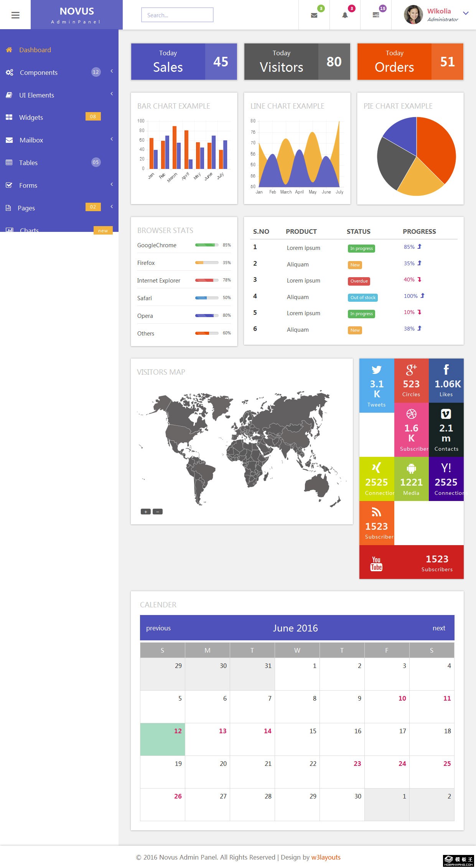Expand the Mailbox sidebar menu
Viewport: 476px width, 868px height.
click(31, 140)
